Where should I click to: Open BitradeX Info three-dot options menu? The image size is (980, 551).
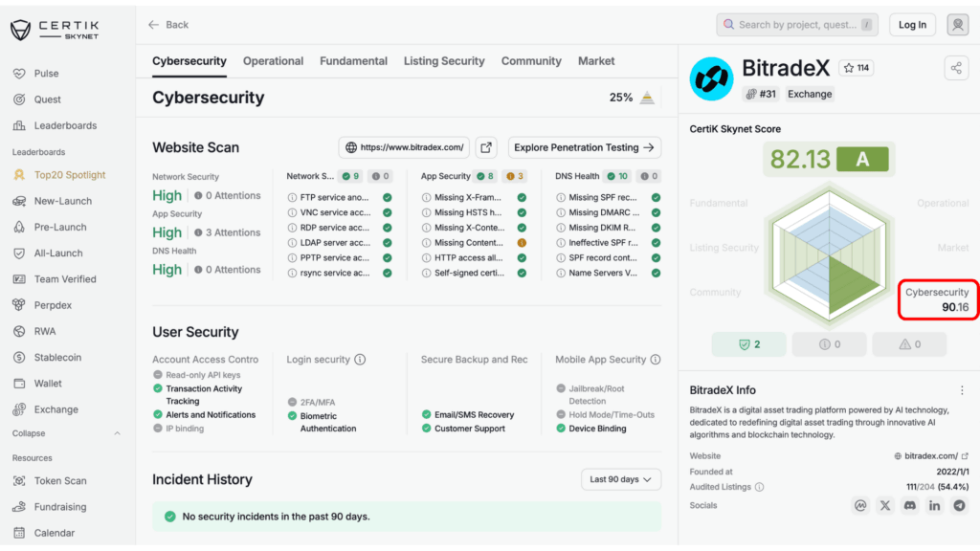pyautogui.click(x=962, y=390)
